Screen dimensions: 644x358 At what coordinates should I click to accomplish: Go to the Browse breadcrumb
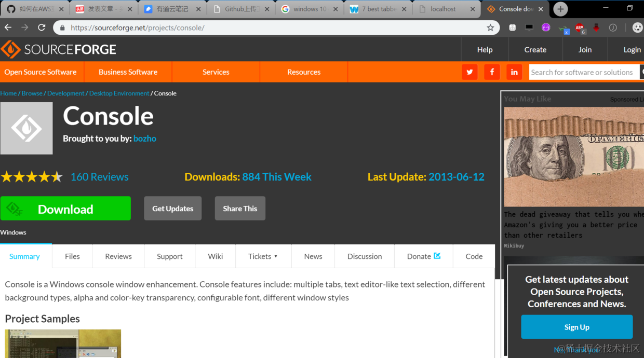click(x=32, y=93)
